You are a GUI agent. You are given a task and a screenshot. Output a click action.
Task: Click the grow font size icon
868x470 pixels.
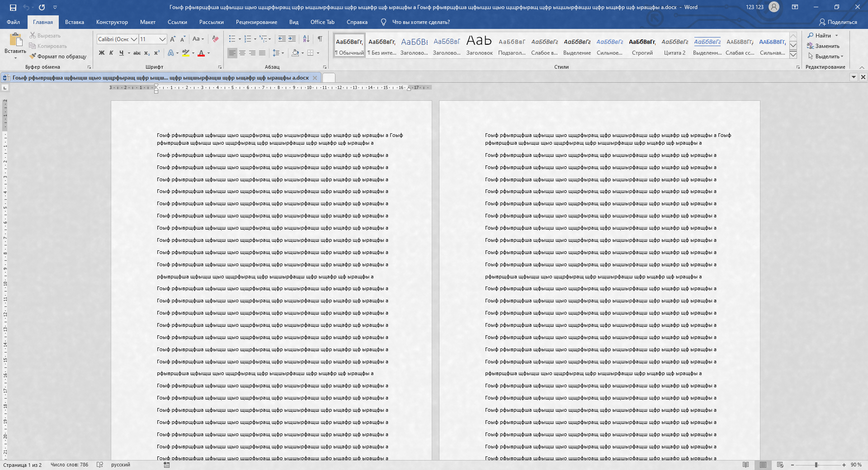pyautogui.click(x=173, y=39)
